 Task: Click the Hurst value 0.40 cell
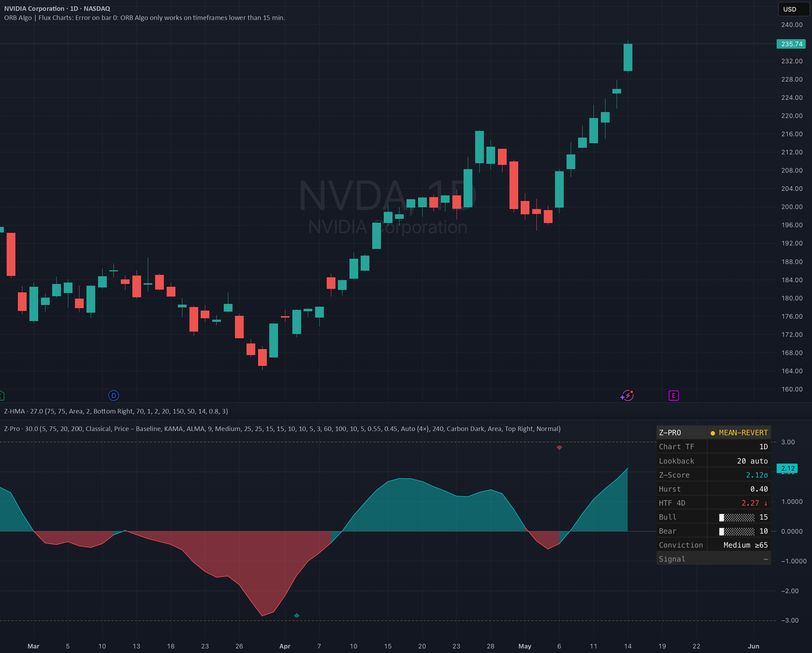coord(739,489)
